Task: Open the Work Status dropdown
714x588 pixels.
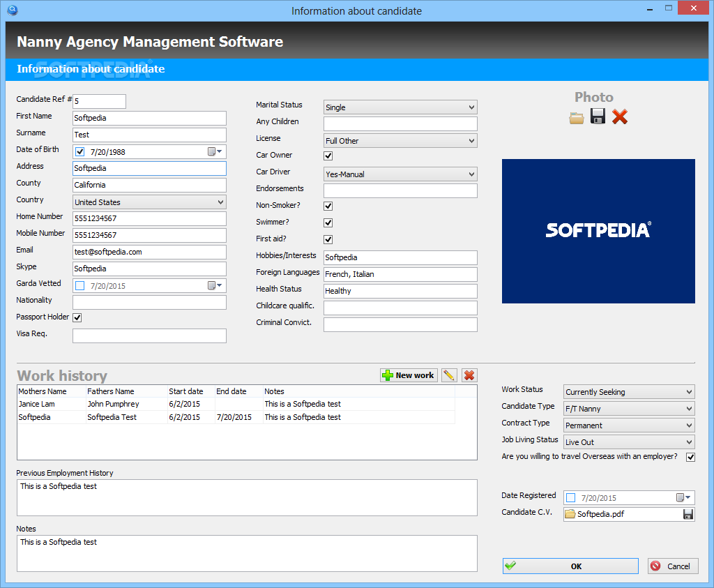Action: tap(629, 392)
